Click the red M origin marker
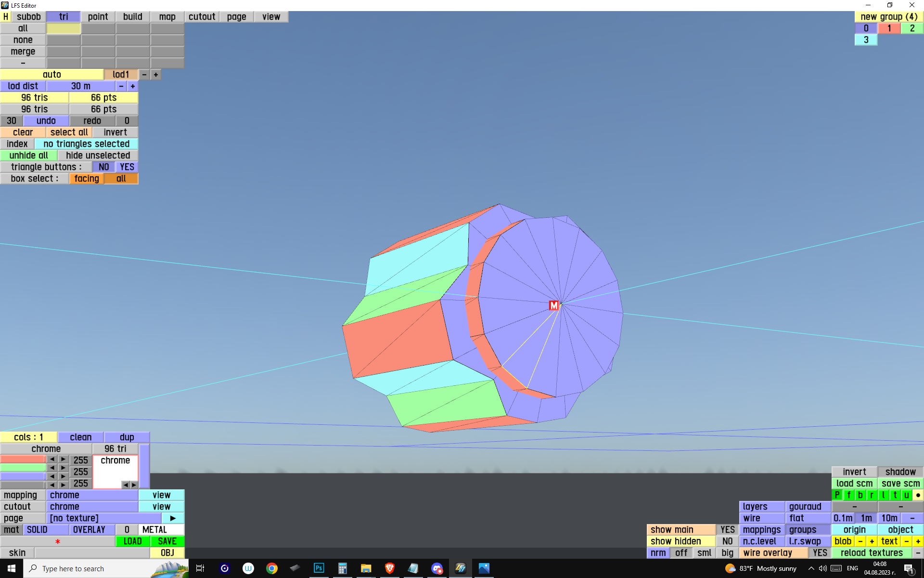This screenshot has height=578, width=924. pos(554,305)
